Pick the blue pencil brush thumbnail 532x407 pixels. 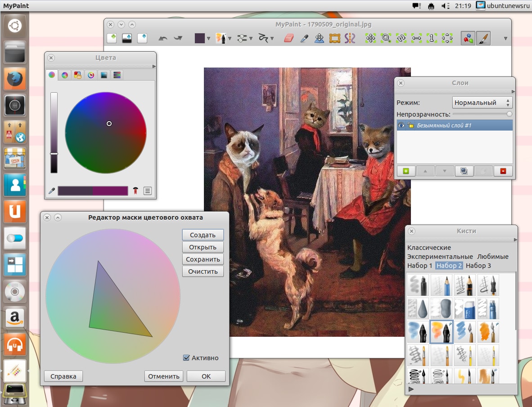click(x=442, y=285)
